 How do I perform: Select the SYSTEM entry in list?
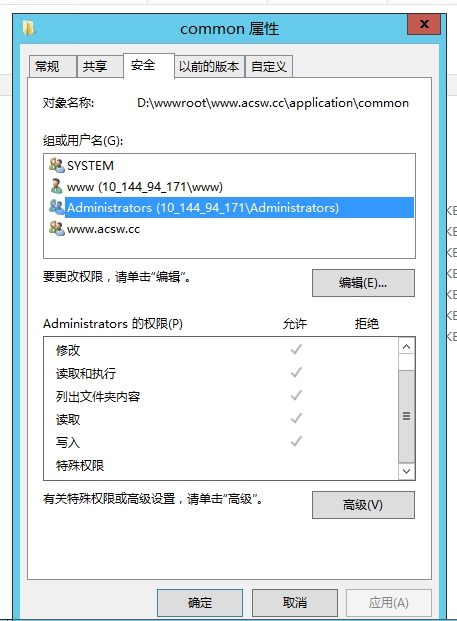(90, 165)
